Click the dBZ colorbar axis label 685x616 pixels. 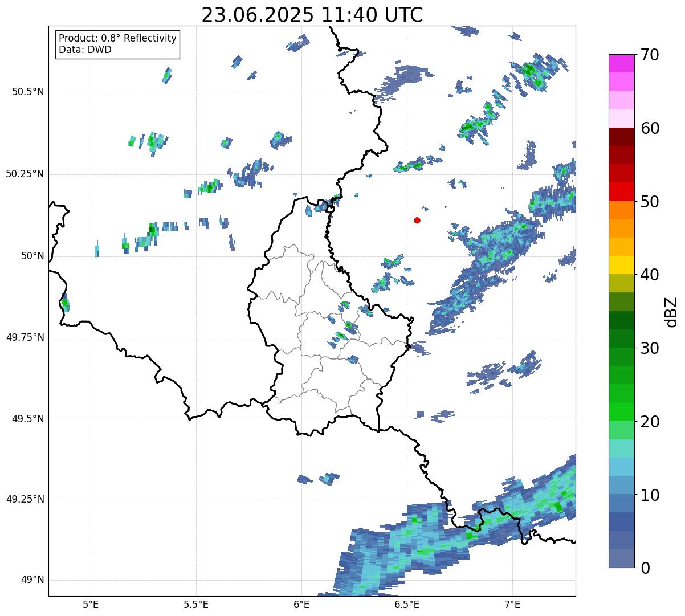[x=671, y=312]
